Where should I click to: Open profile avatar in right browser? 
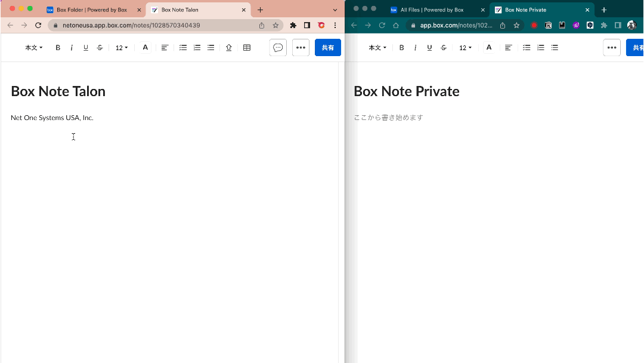pos(631,26)
